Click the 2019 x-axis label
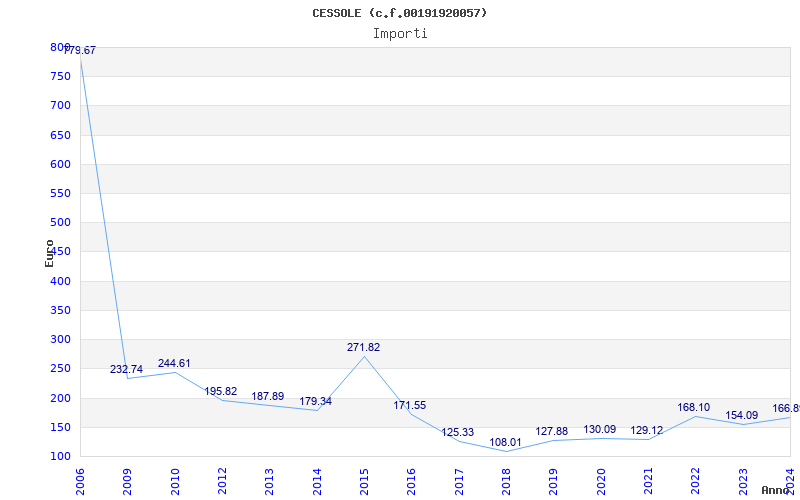800x500 pixels. [554, 482]
